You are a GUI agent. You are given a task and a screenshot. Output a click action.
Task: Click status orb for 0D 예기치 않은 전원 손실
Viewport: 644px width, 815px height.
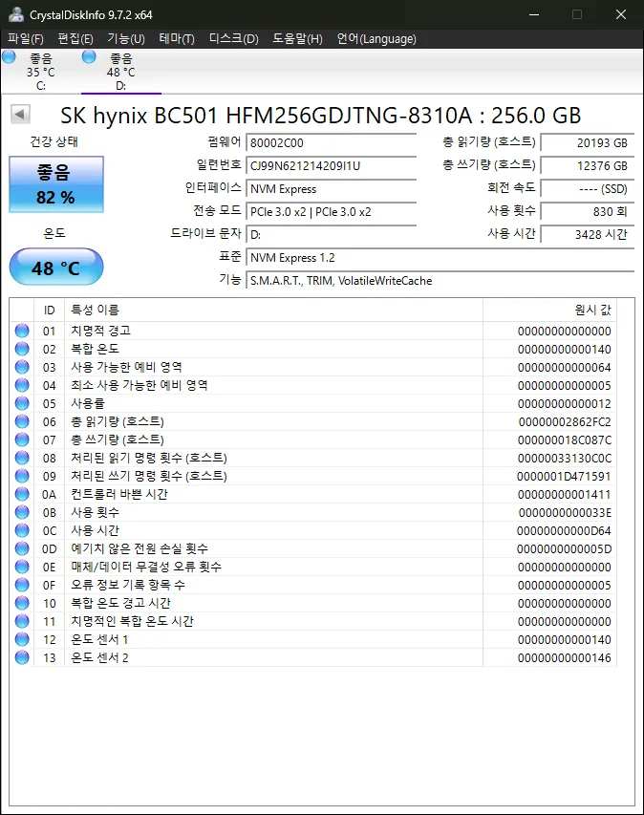point(22,548)
